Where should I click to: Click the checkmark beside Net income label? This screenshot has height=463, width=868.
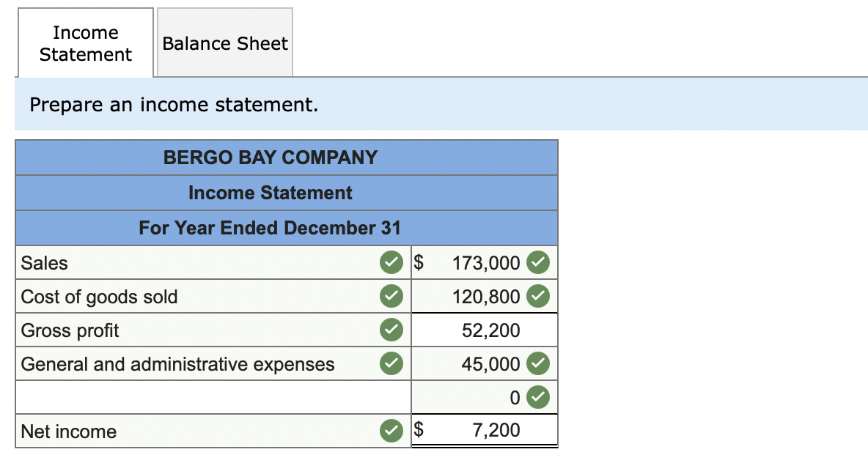pos(391,431)
